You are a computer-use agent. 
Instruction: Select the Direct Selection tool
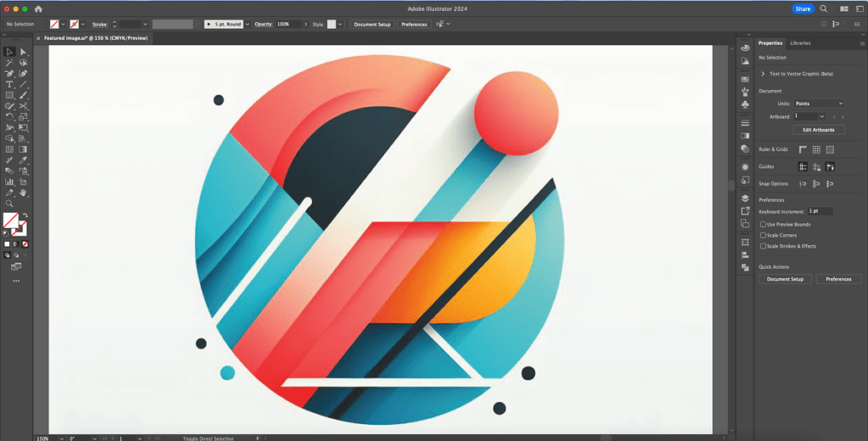(24, 52)
